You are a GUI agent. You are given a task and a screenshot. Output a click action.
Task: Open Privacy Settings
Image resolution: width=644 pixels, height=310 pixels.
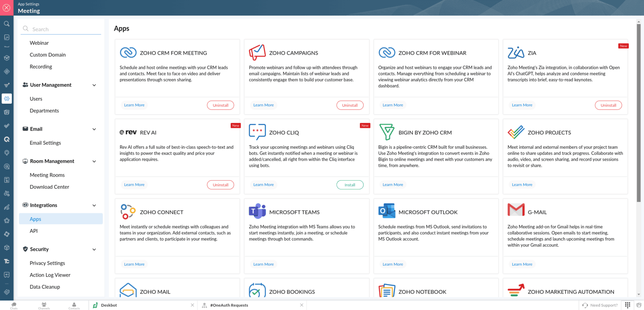click(x=47, y=263)
